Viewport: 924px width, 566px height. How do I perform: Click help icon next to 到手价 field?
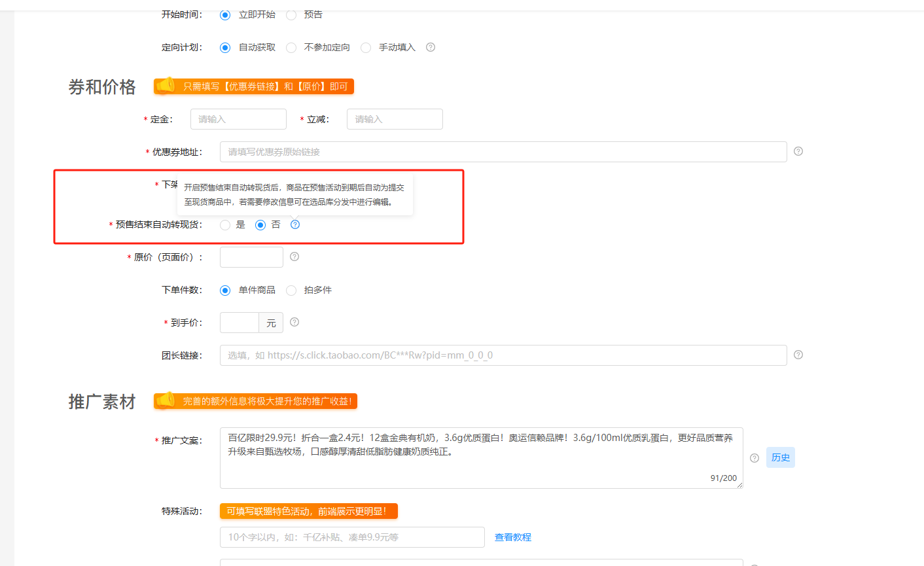[294, 322]
